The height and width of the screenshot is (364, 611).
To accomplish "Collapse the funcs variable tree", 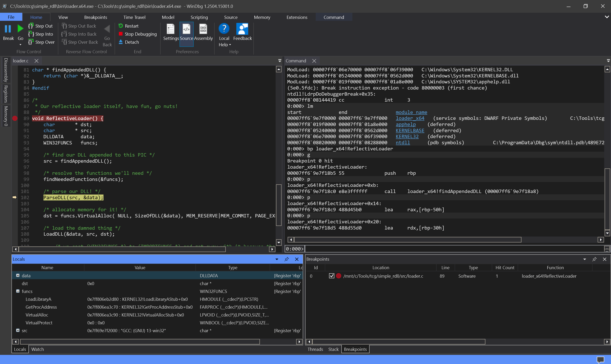I will (18, 291).
